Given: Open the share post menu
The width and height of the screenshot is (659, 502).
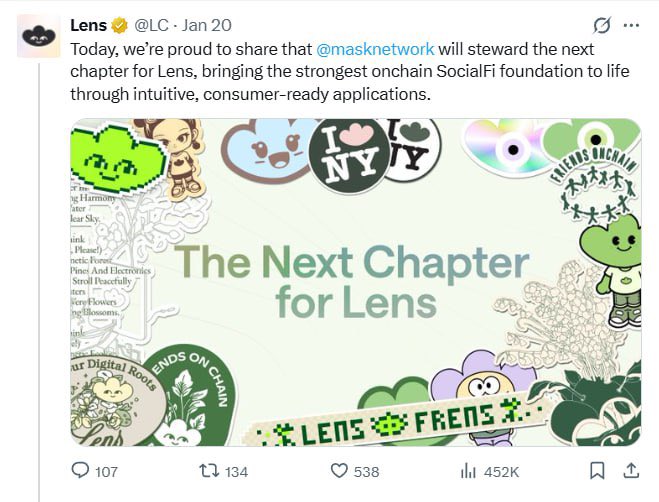Looking at the screenshot, I should (631, 470).
